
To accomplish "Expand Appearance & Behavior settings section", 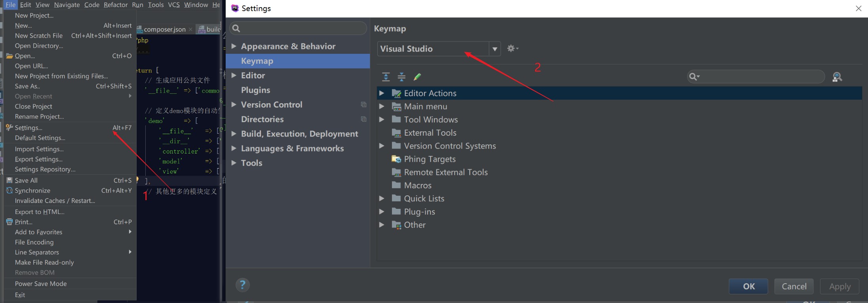I will [x=234, y=46].
